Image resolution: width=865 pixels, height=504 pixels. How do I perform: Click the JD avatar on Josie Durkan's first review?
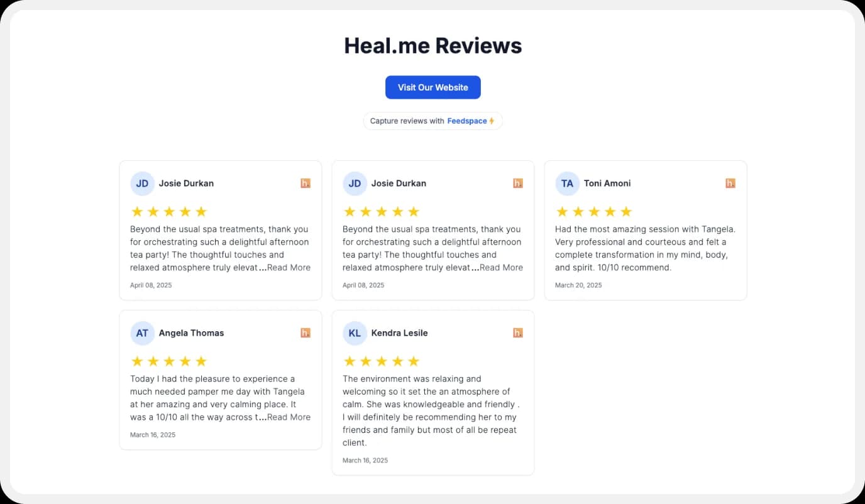[x=142, y=183]
